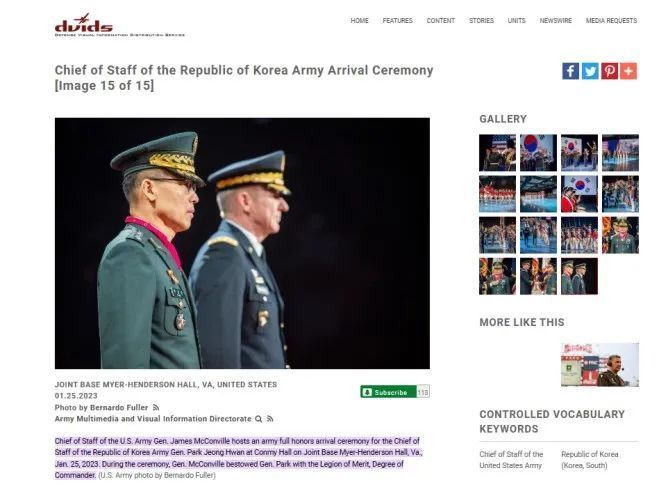Image resolution: width=668 pixels, height=489 pixels.
Task: Open photographer Bernardo Fuller's profile link
Action: coord(119,408)
